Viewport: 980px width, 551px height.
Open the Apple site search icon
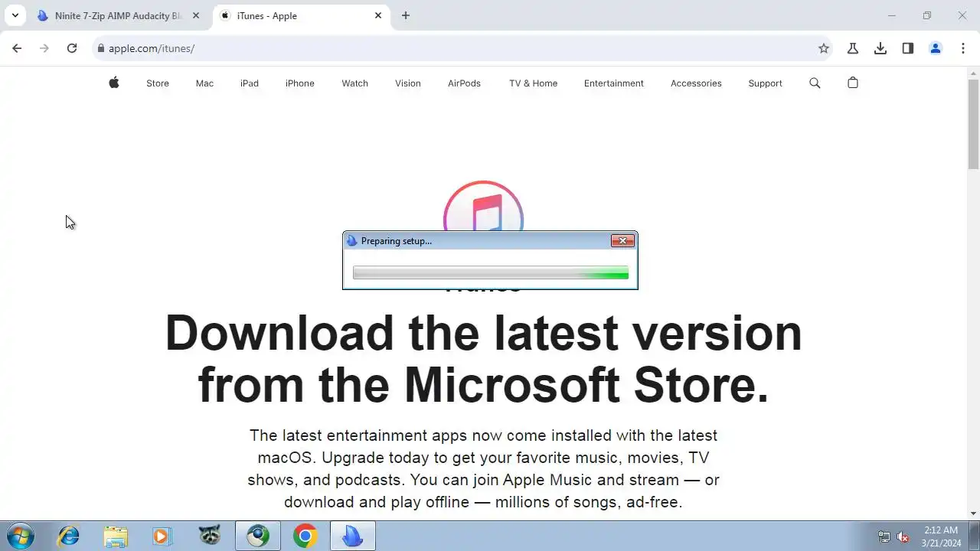815,83
